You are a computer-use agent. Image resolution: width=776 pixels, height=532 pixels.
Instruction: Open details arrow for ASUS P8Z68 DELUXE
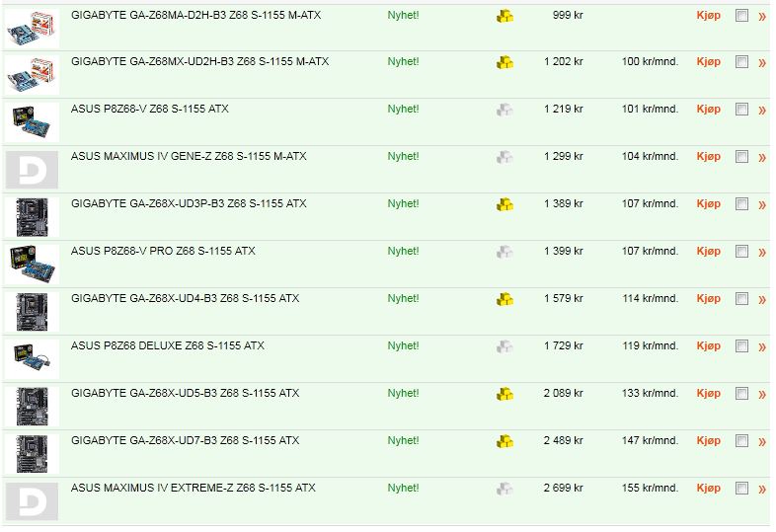(x=762, y=347)
